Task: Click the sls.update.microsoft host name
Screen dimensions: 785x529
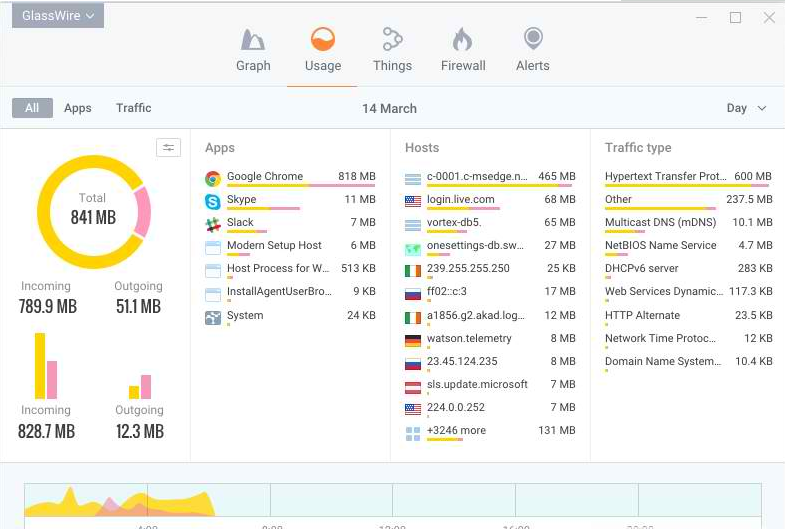Action: (x=477, y=384)
